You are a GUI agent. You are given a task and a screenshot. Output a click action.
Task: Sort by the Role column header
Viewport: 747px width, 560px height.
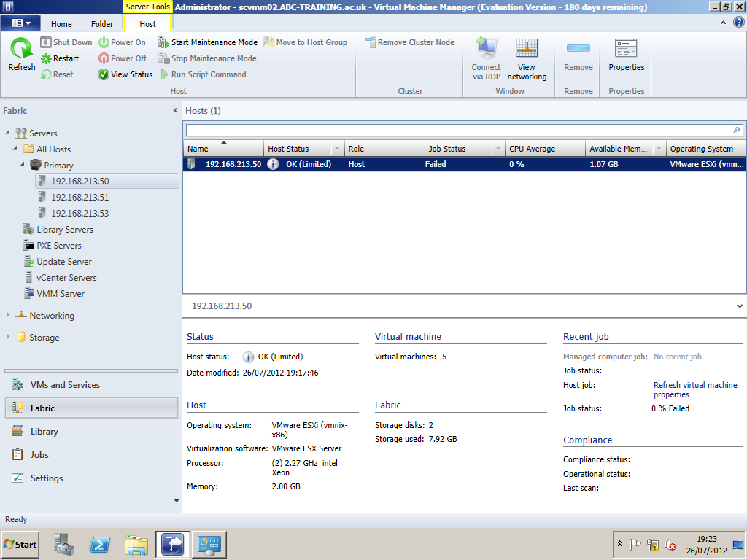point(384,149)
